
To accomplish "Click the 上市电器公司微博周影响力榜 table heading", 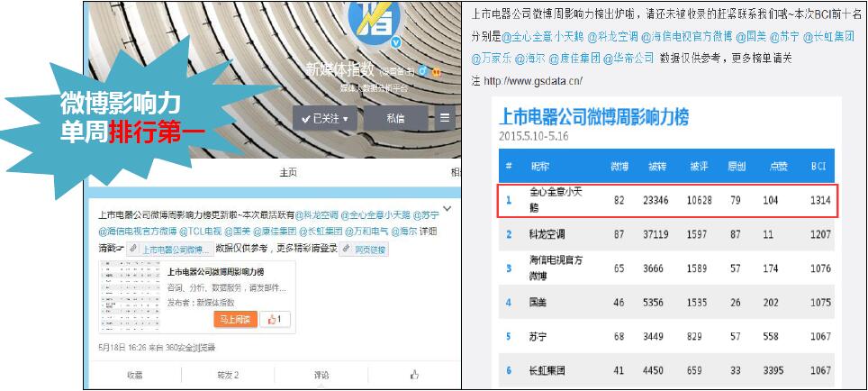I will pyautogui.click(x=594, y=117).
